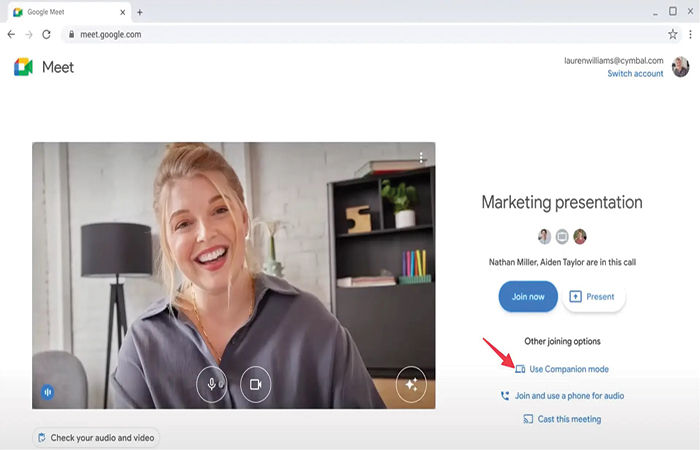Reload the page
Viewport: 700px width, 450px height.
pos(46,34)
